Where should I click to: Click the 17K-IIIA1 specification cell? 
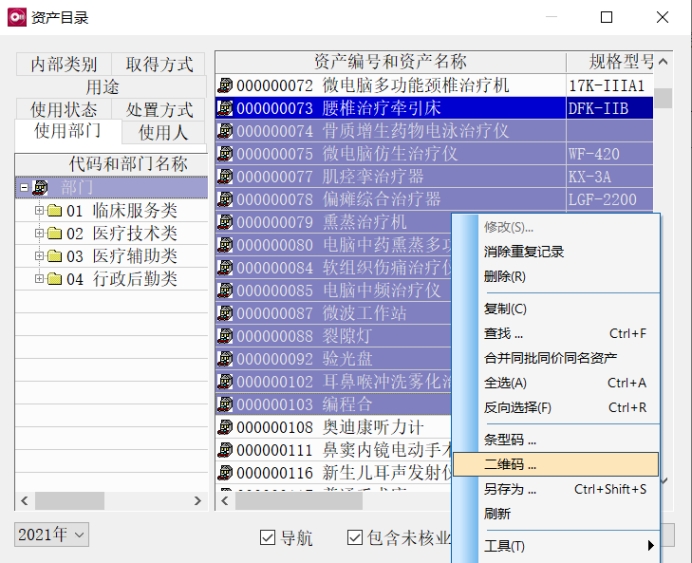point(609,85)
